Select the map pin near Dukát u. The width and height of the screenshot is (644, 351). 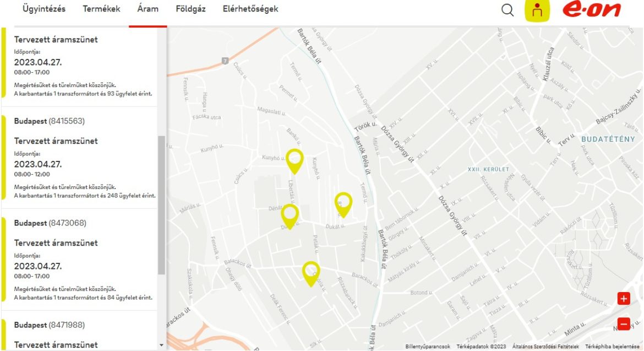(290, 215)
